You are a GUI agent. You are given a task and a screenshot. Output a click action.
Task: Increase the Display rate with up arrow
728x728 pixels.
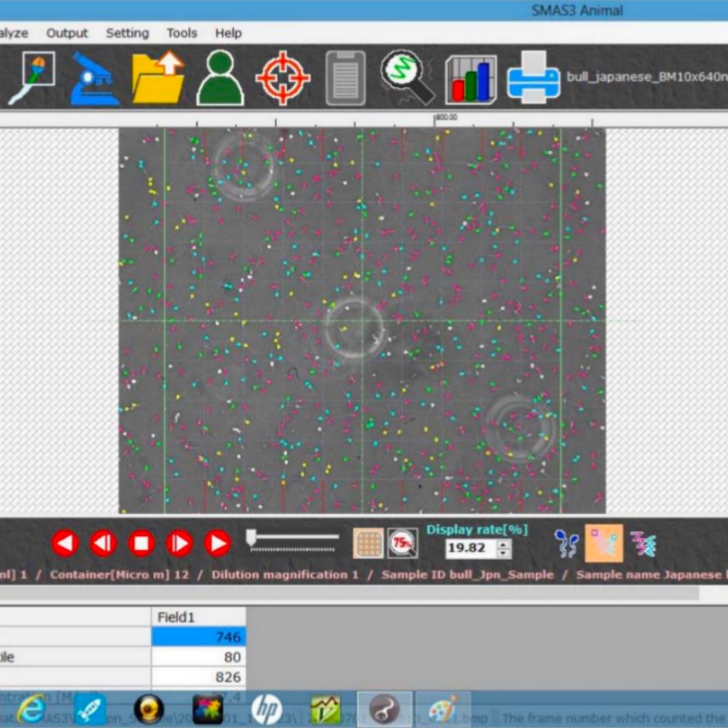pyautogui.click(x=504, y=545)
